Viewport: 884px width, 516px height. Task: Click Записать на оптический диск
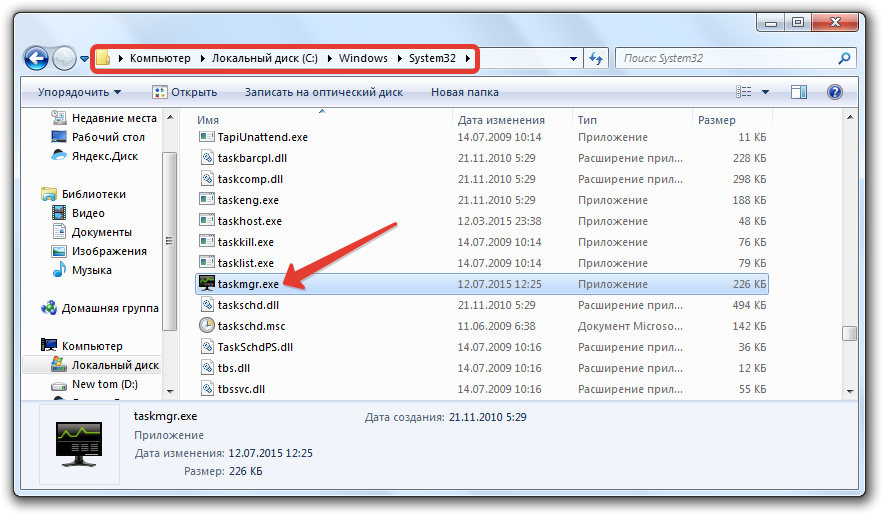coord(323,92)
